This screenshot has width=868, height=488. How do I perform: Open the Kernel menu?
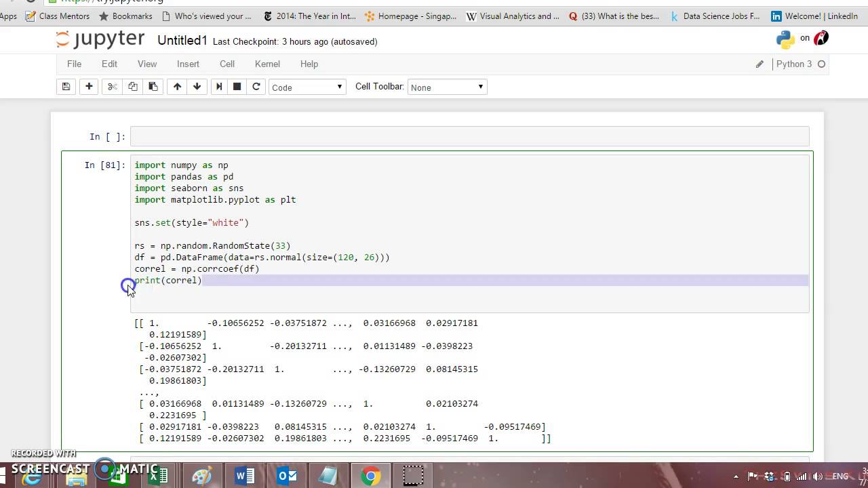[267, 64]
